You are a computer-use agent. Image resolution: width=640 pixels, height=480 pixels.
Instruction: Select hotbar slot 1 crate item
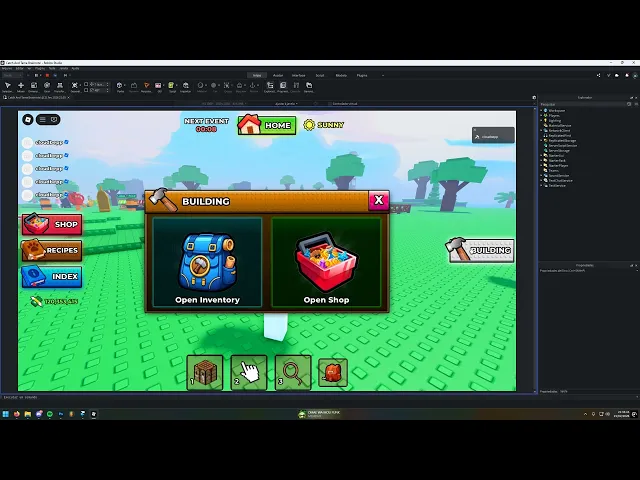click(x=205, y=372)
